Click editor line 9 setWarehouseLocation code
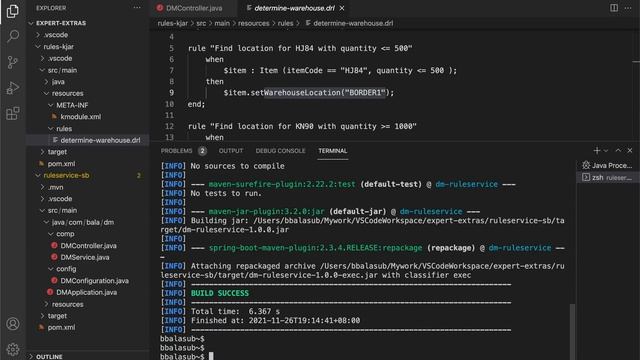This screenshot has height=360, width=640. click(x=309, y=93)
